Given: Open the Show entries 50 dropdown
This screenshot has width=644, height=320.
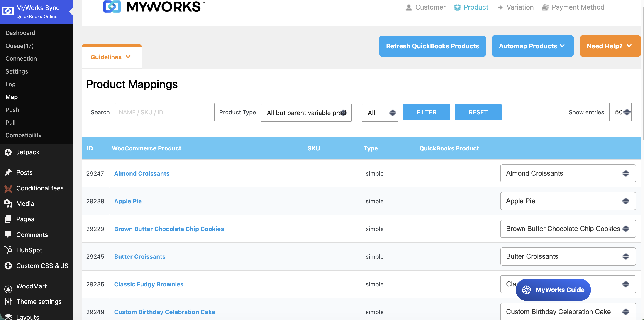Looking at the screenshot, I should coord(620,112).
